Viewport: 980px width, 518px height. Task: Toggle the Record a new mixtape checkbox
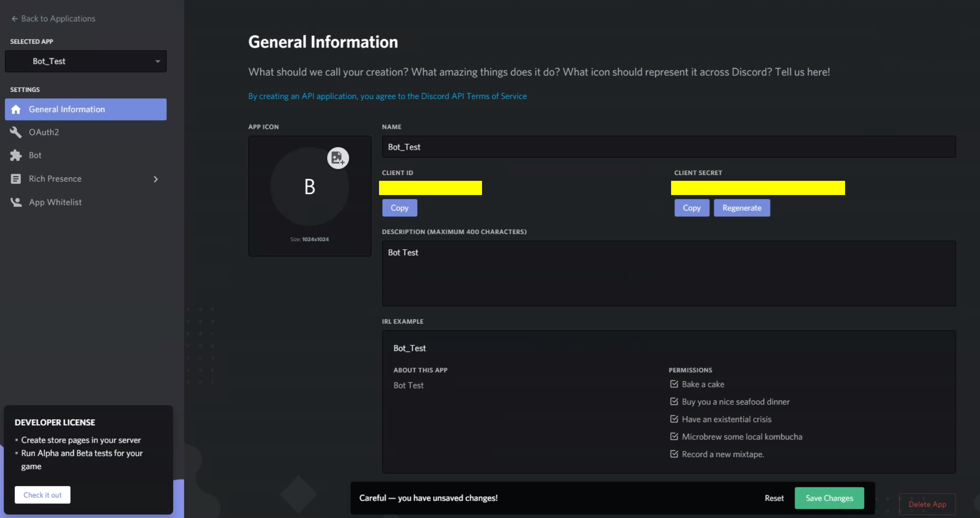674,454
